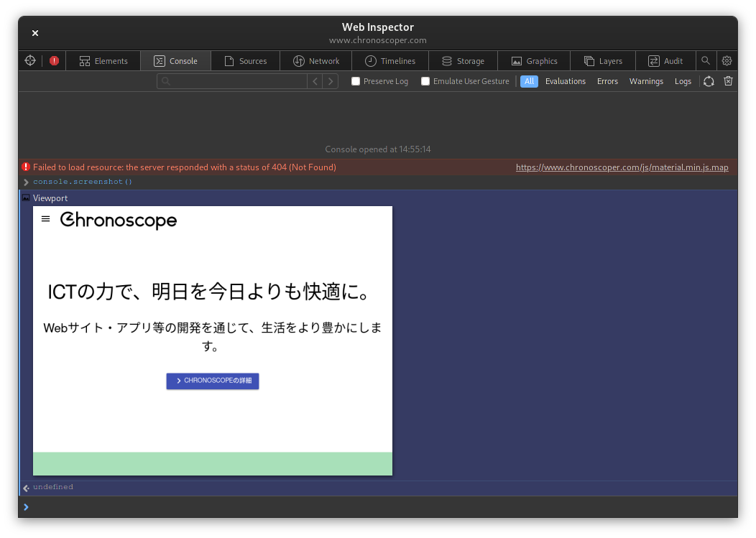
Task: Expand the undefined result entry
Action: [26, 487]
